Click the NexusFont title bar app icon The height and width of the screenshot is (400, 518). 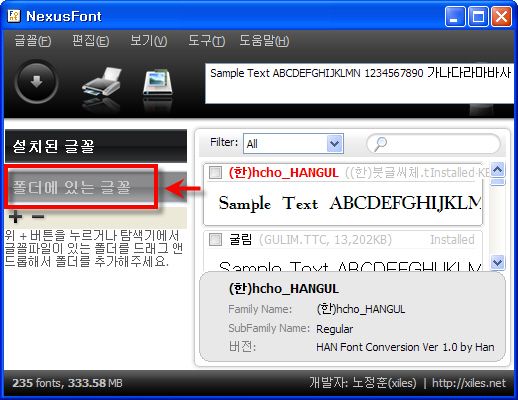tap(14, 16)
